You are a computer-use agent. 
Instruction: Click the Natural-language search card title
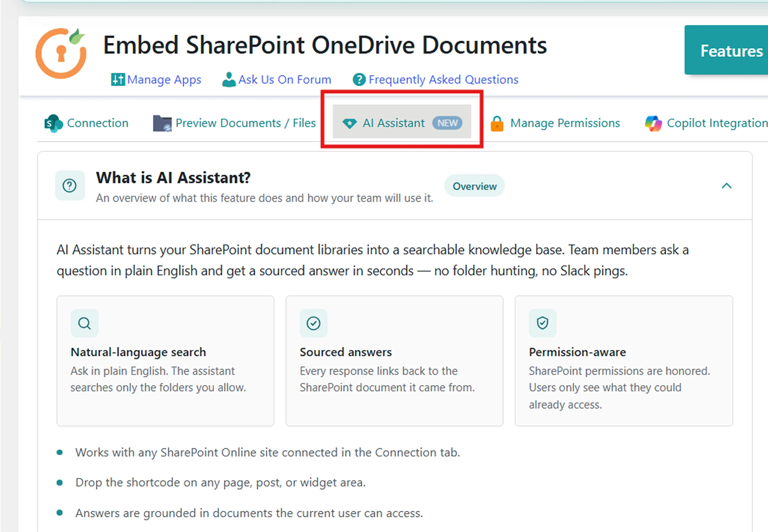138,352
